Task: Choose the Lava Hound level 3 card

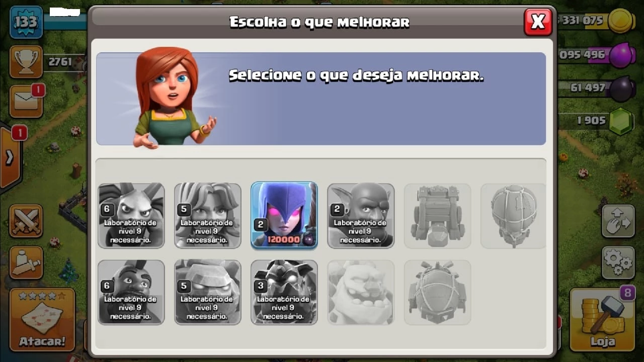Action: point(284,292)
